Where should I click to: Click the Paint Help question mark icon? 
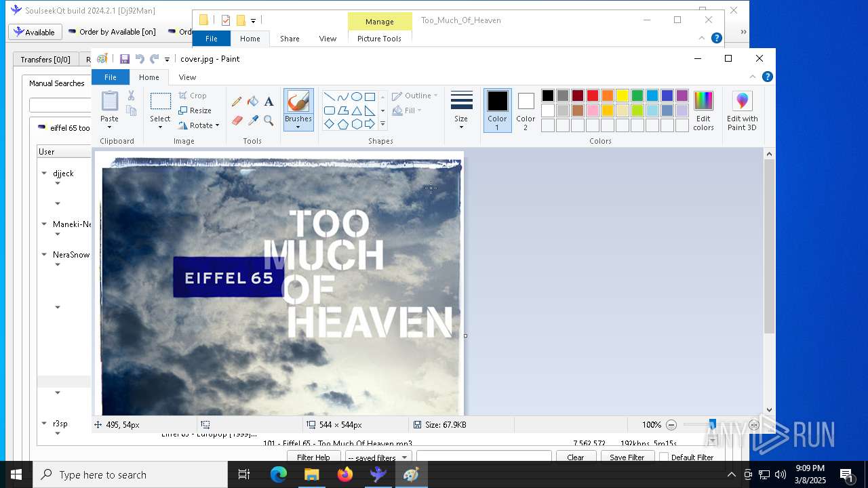click(768, 77)
